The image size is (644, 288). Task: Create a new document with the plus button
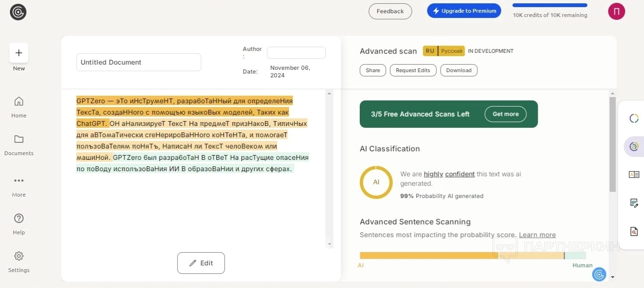19,53
